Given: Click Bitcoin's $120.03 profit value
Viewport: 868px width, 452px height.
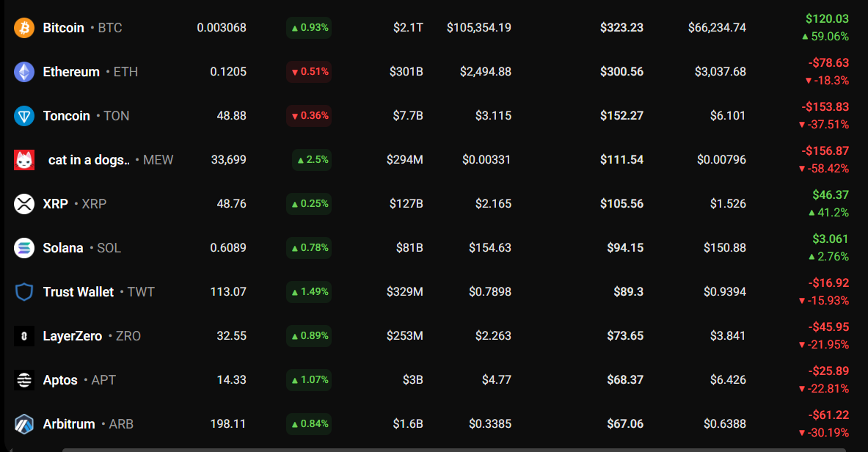Looking at the screenshot, I should (827, 19).
